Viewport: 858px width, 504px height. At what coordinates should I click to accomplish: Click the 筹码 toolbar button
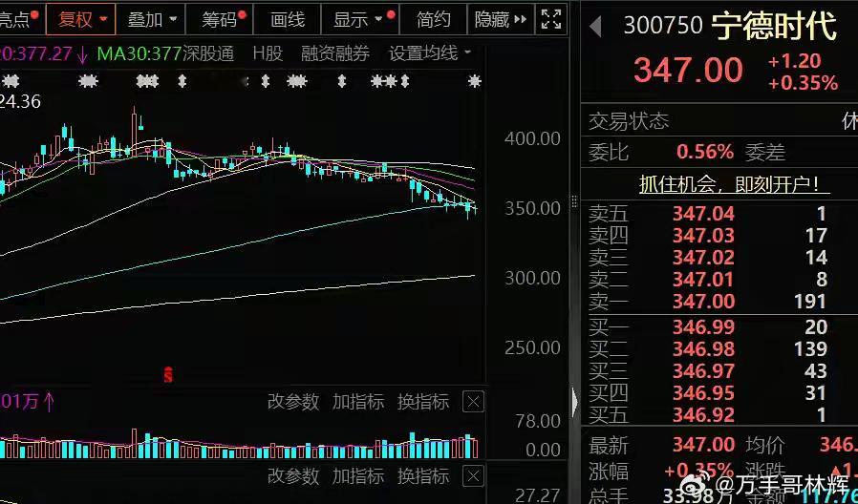tap(220, 20)
